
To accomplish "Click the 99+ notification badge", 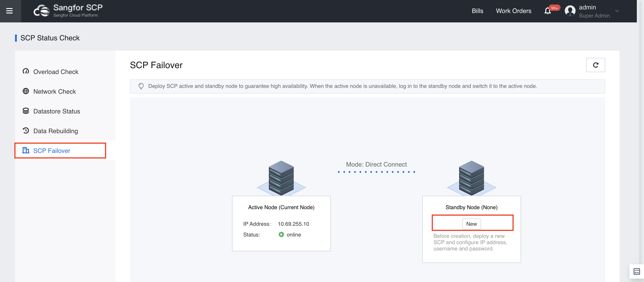I will pyautogui.click(x=554, y=8).
